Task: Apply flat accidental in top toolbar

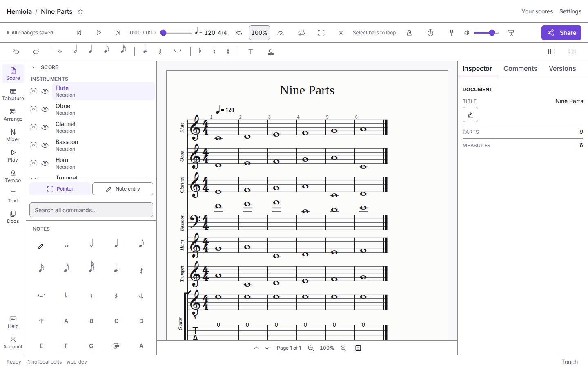Action: click(200, 51)
